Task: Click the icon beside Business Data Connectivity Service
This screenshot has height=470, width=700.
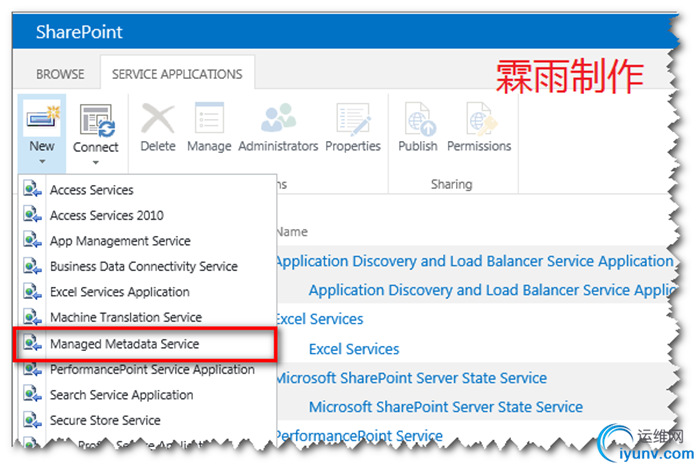Action: coord(32,266)
